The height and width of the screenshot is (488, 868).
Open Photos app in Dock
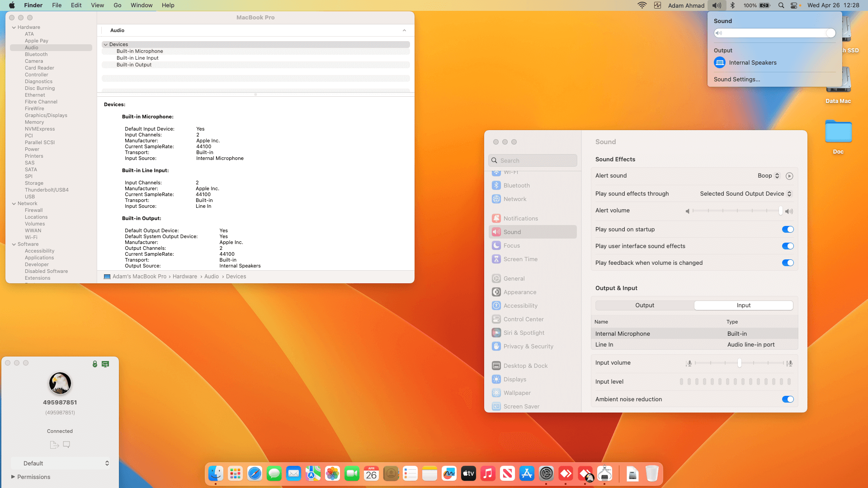pos(332,474)
